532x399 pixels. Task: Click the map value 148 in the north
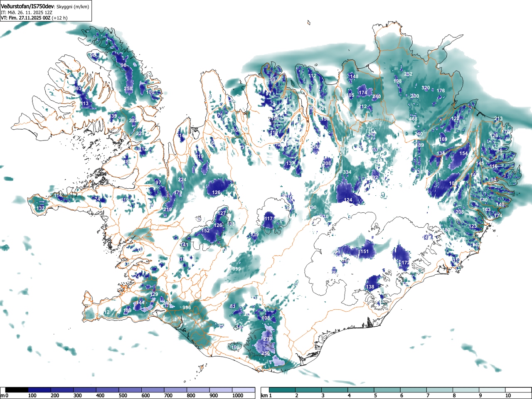click(354, 76)
